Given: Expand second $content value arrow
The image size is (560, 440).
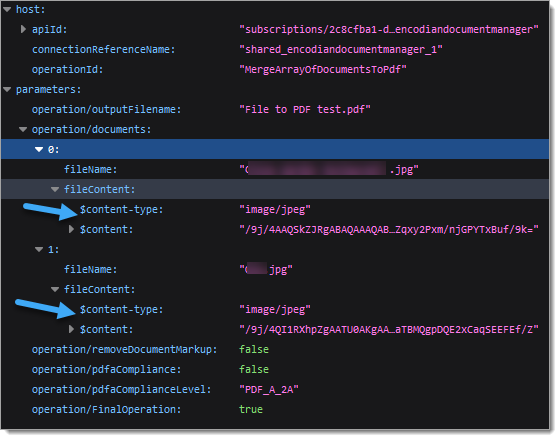Looking at the screenshot, I should pyautogui.click(x=71, y=329).
